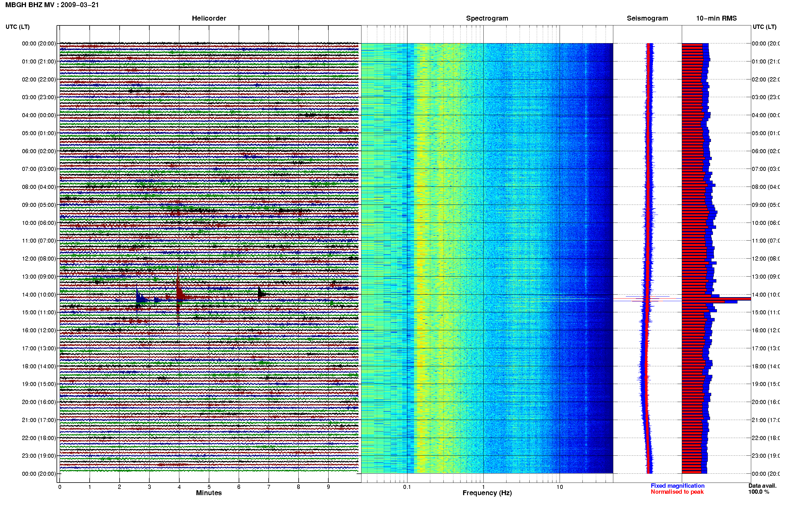Click the left 19:00 (15:00) time label

tap(39, 384)
